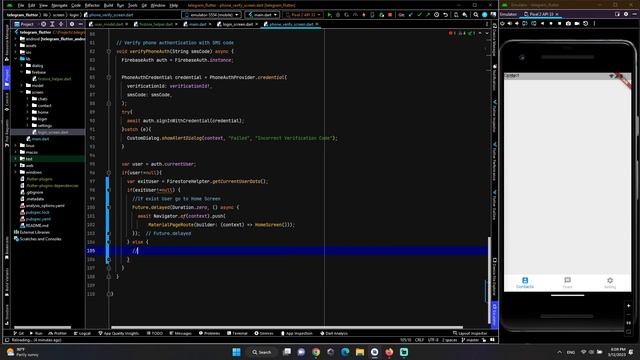
Task: Tap Contacts icon in emulator bottom bar
Action: 525,282
